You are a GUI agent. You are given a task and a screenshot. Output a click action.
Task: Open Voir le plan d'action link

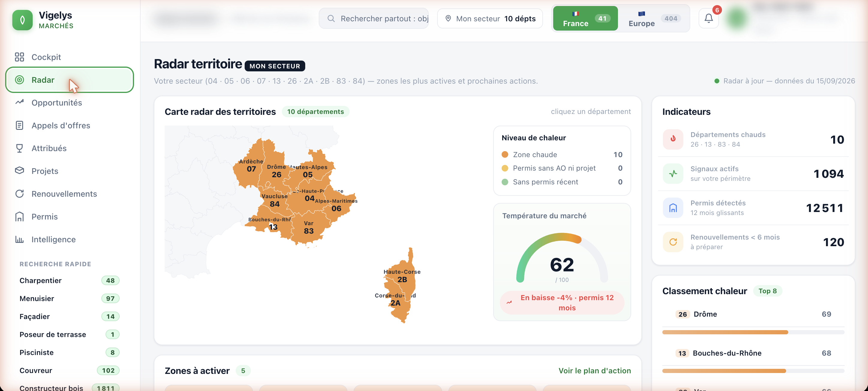(594, 370)
